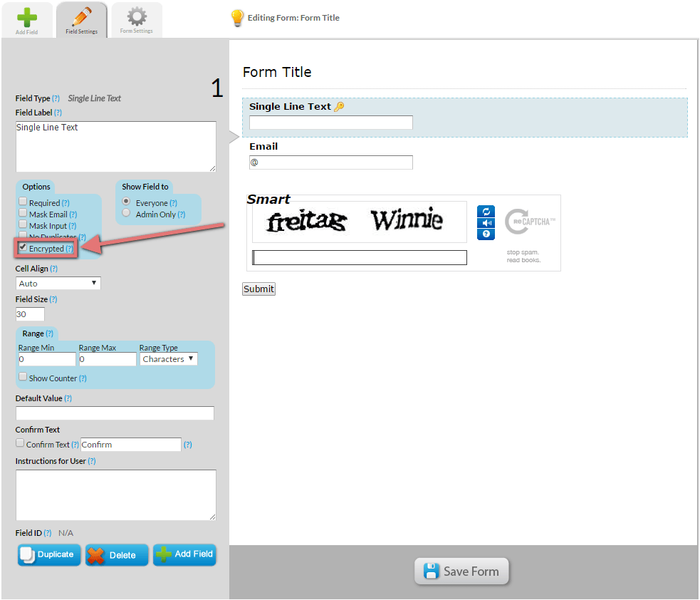700x600 pixels.
Task: Click the Save Form button
Action: 461,571
